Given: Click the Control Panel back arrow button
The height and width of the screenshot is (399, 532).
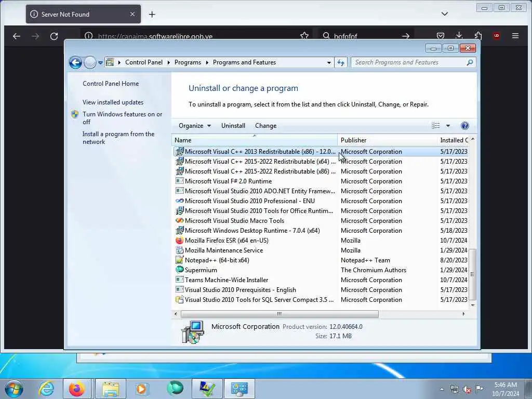Looking at the screenshot, I should pyautogui.click(x=75, y=62).
